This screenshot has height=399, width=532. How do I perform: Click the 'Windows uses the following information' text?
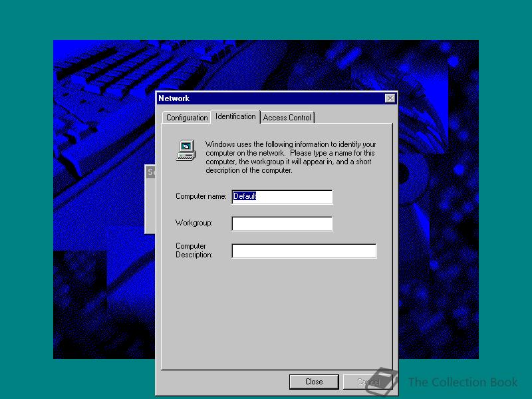pyautogui.click(x=291, y=157)
